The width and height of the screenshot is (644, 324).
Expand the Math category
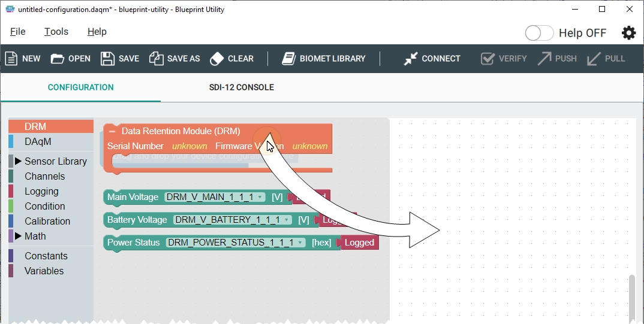tap(18, 236)
